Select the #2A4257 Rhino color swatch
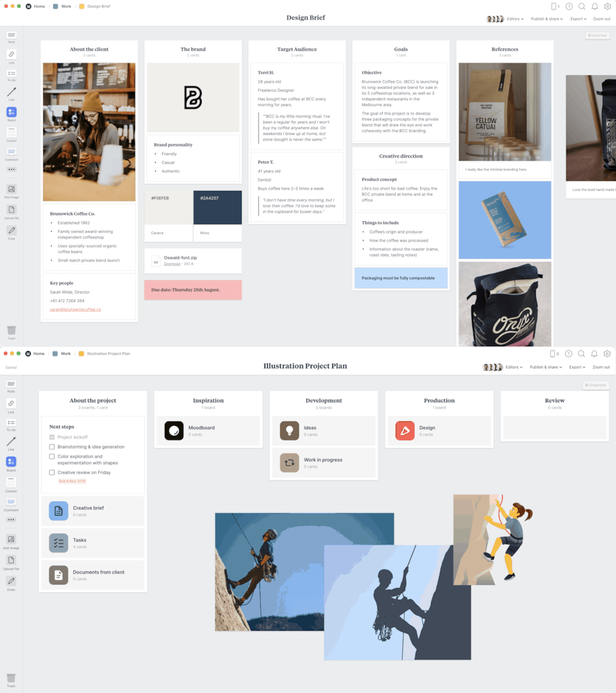 (x=218, y=208)
